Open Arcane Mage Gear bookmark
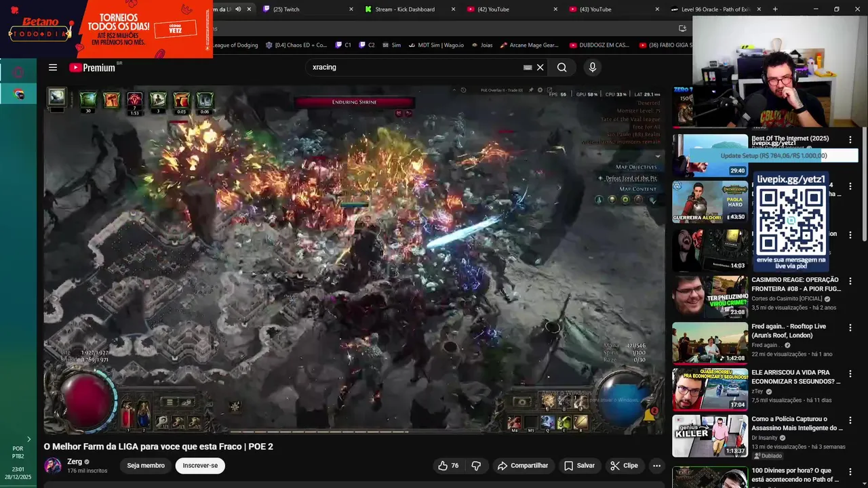This screenshot has width=868, height=488. [x=530, y=45]
